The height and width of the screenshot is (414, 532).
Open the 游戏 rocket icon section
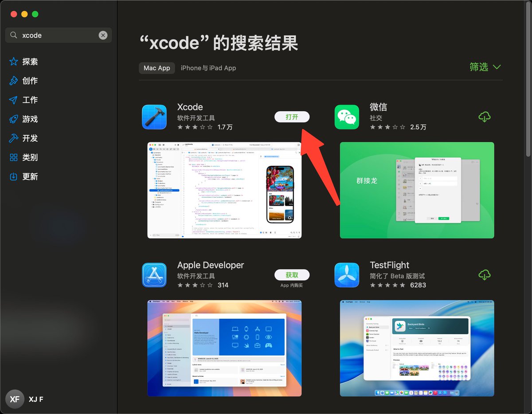pyautogui.click(x=14, y=119)
